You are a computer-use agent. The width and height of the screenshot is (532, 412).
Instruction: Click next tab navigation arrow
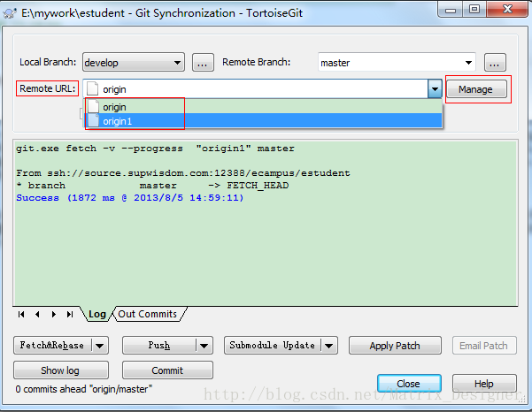(54, 315)
